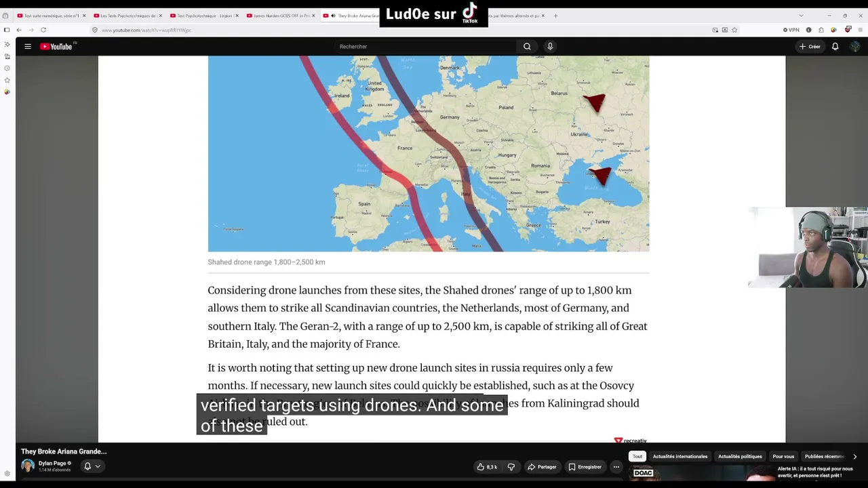Filter by 'Actualités politiques' chip
Screen dimensions: 868x488
(x=740, y=457)
